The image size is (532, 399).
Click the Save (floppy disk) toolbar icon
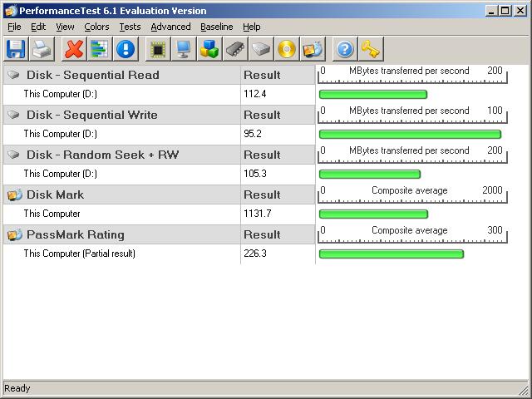click(x=16, y=50)
